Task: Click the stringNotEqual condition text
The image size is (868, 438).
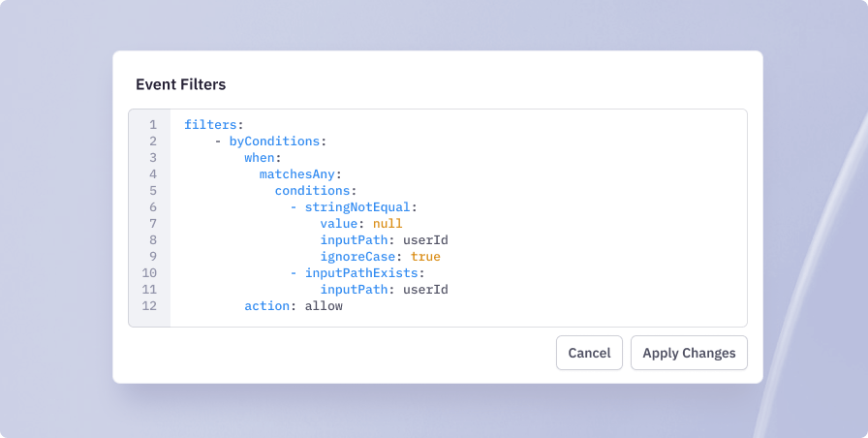Action: pyautogui.click(x=357, y=207)
